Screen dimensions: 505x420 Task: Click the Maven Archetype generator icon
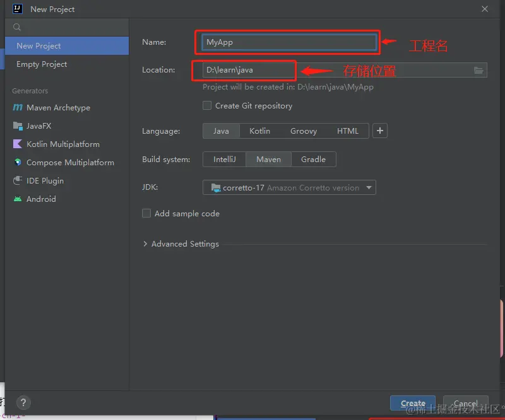[18, 107]
